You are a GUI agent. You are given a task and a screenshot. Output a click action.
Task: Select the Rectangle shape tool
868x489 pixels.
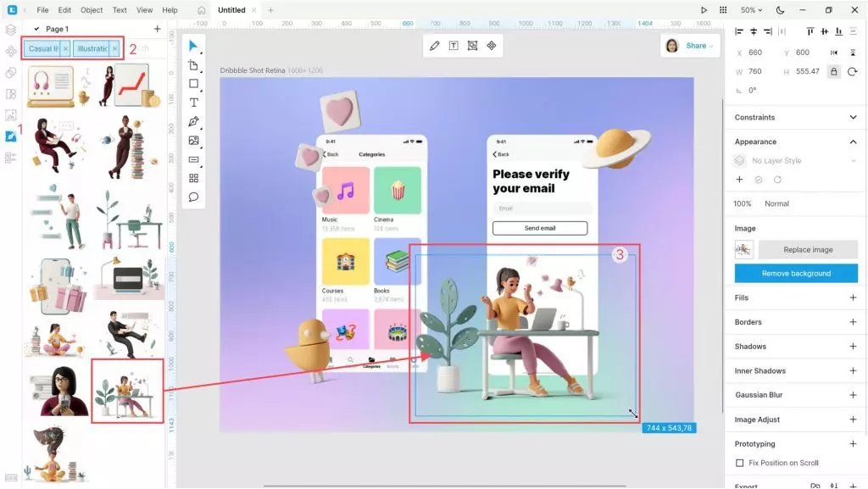(x=193, y=84)
